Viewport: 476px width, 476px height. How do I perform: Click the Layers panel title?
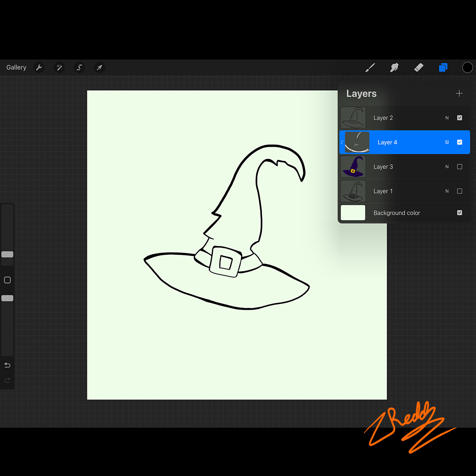[361, 94]
